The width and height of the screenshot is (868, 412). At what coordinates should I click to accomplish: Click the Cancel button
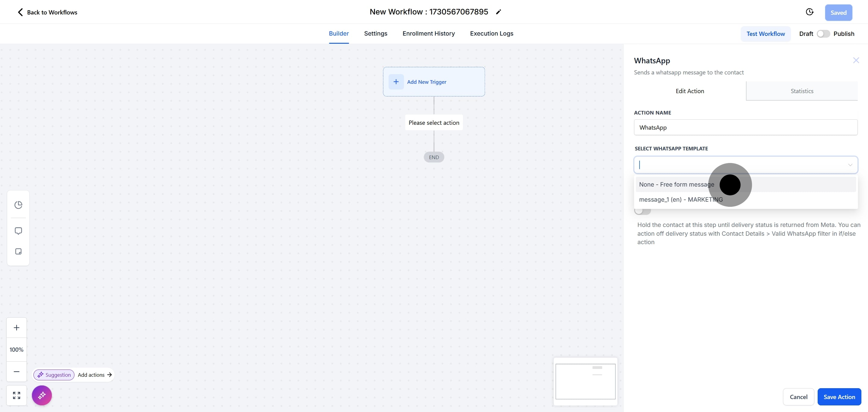pyautogui.click(x=798, y=397)
